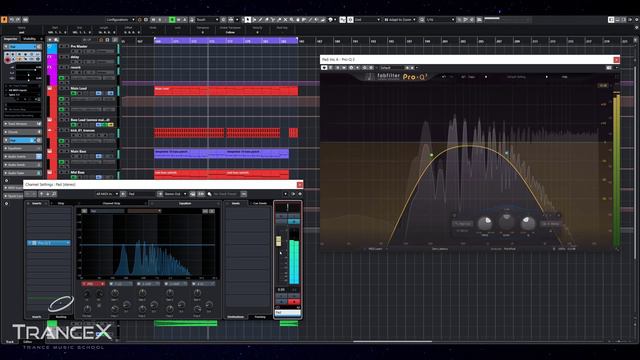Switch to the Panning tab below the sends list
Viewport: 640px width, 360px height.
tap(260, 317)
